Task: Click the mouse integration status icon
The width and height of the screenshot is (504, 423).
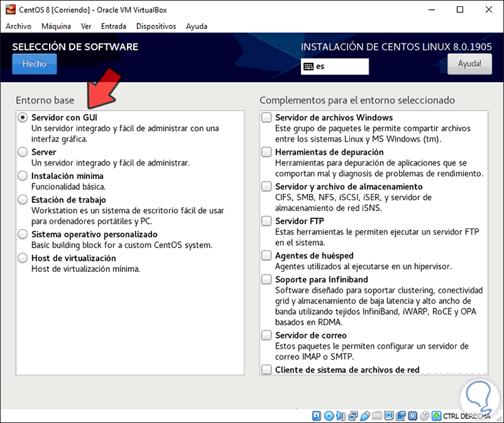Action: (425, 416)
